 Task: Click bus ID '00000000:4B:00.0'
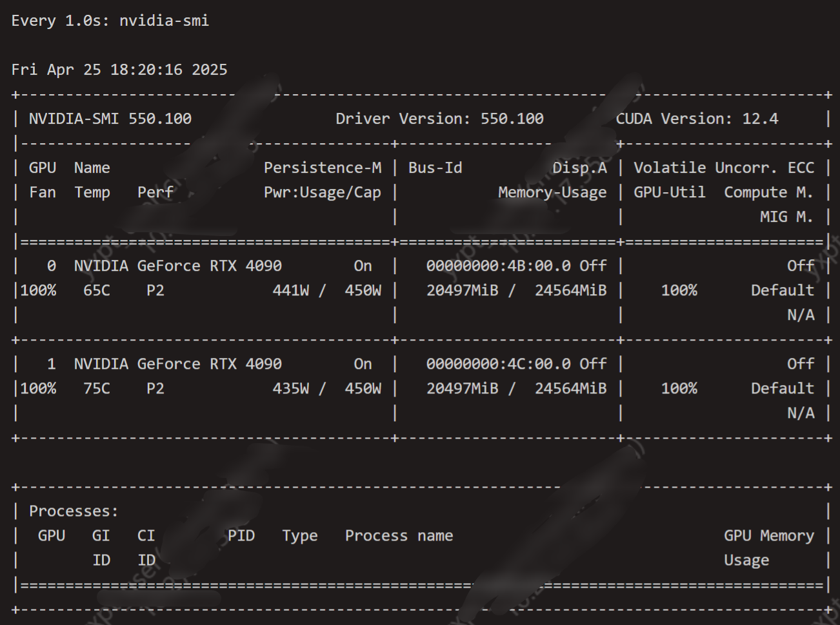(499, 266)
